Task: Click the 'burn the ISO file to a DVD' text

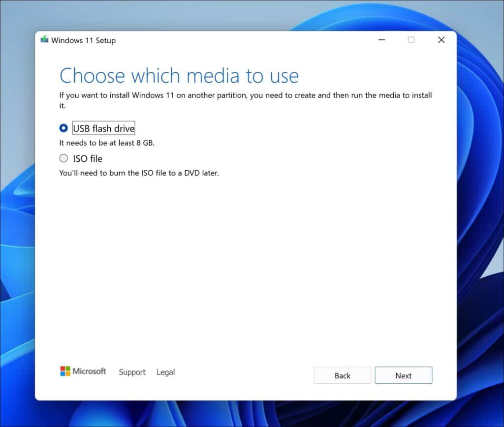Action: click(x=155, y=173)
